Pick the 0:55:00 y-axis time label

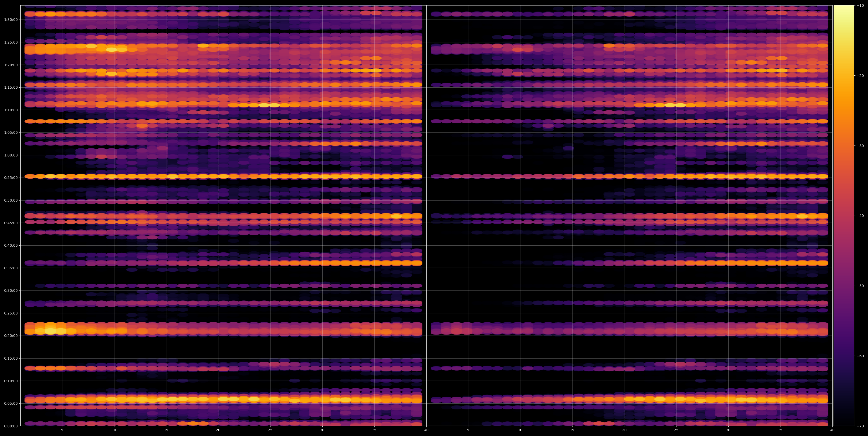click(11, 177)
